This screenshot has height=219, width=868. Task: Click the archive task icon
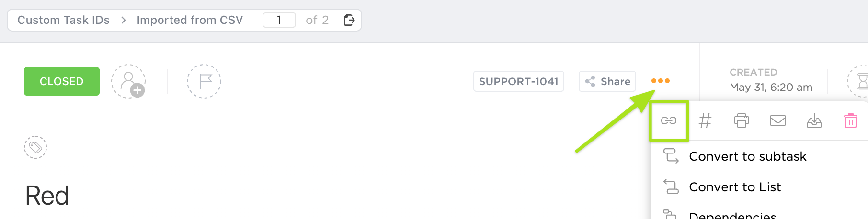pos(814,121)
